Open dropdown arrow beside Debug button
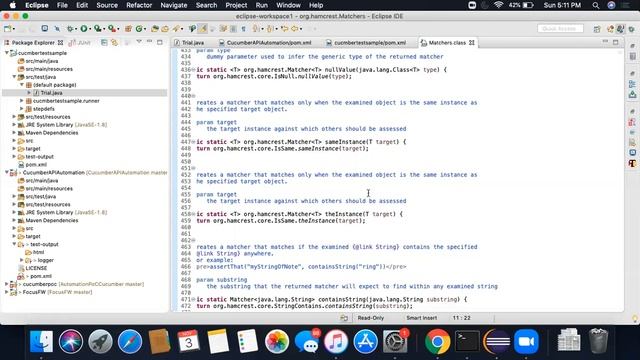Screen dimensions: 640x360 [x=76, y=29]
